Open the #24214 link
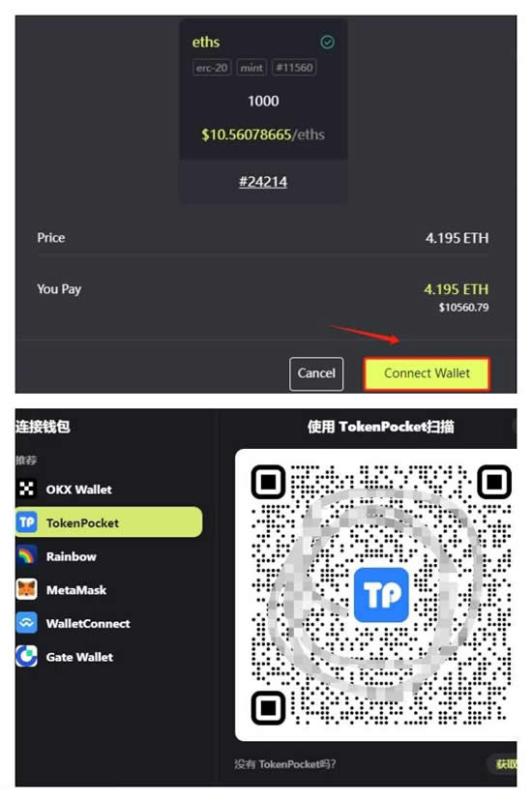532x802 pixels. coord(263,182)
